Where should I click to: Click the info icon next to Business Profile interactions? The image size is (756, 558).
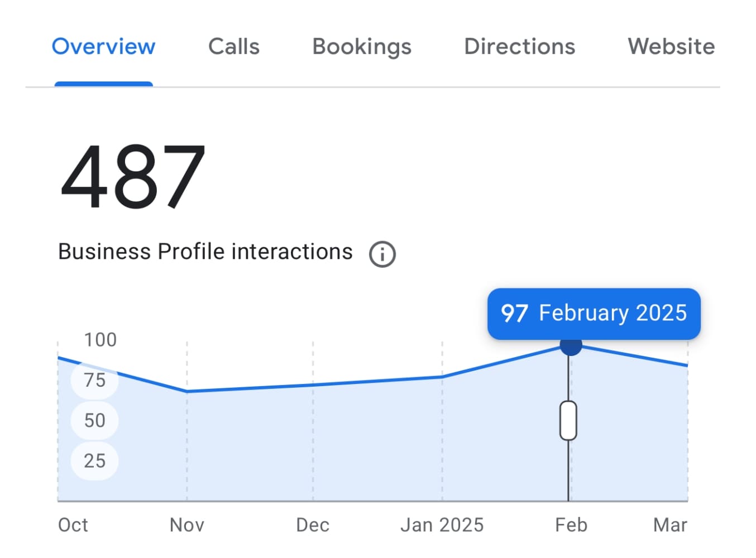[382, 254]
